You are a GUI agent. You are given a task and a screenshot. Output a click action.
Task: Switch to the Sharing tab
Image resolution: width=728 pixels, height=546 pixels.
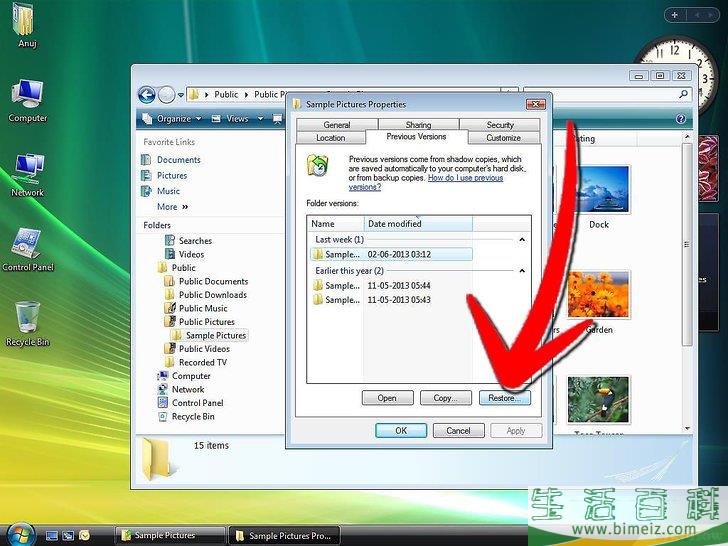pyautogui.click(x=418, y=124)
